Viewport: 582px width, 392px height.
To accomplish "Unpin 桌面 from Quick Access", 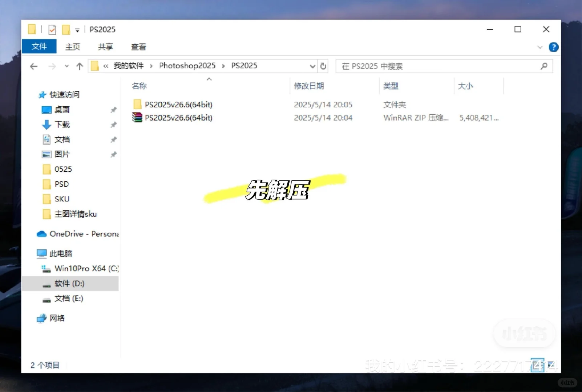I will (x=114, y=110).
